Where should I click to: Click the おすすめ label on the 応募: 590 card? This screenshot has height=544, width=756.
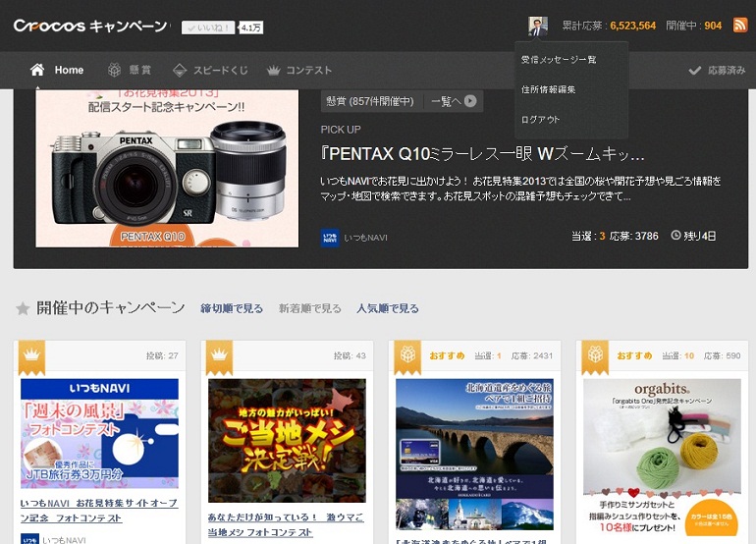634,355
